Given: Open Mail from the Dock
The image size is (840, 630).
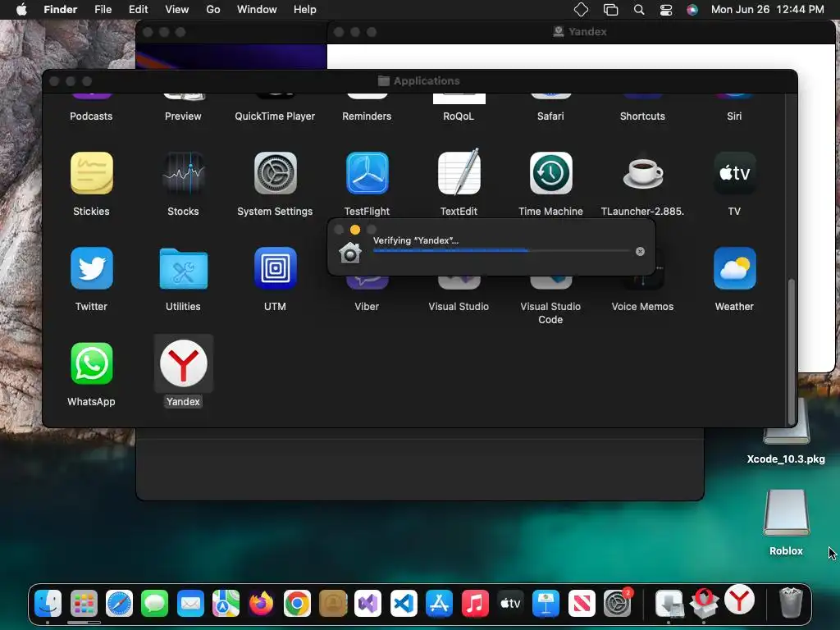Looking at the screenshot, I should pos(190,604).
